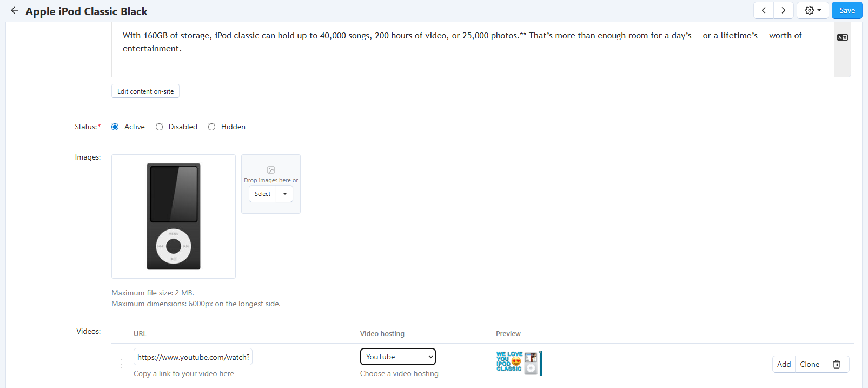Viewport: 868px width, 388px height.
Task: Open next product with right chevron
Action: tap(784, 10)
